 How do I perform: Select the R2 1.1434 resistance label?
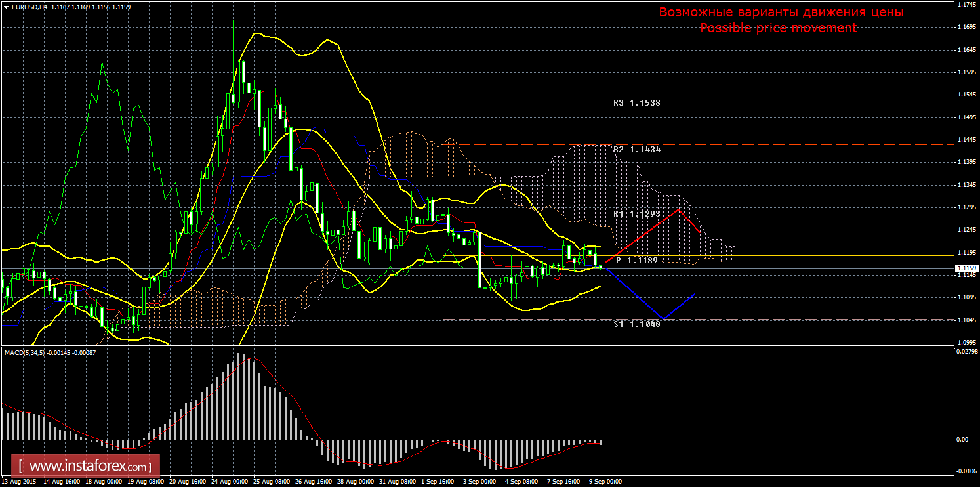pyautogui.click(x=636, y=150)
